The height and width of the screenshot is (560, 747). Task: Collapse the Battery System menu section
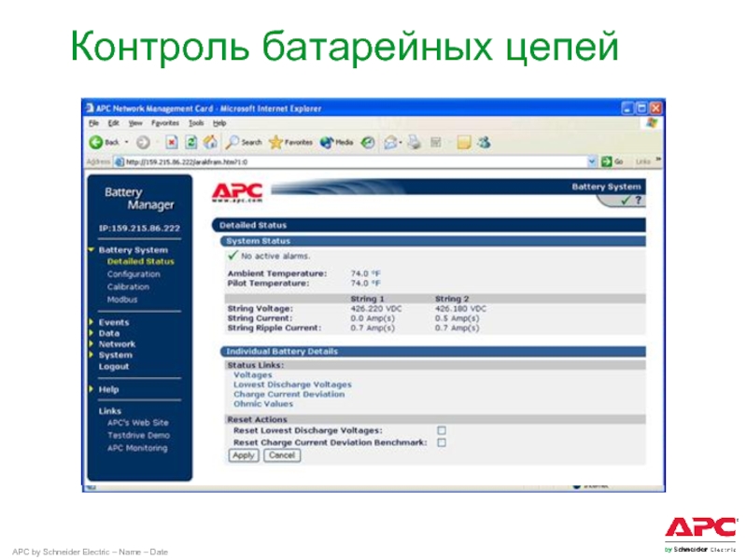pyautogui.click(x=91, y=249)
